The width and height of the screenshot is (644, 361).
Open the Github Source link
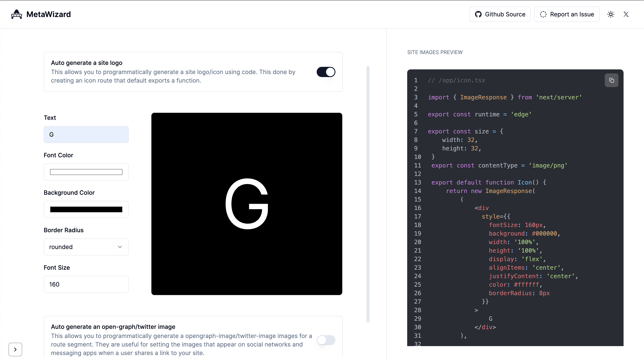pos(500,14)
